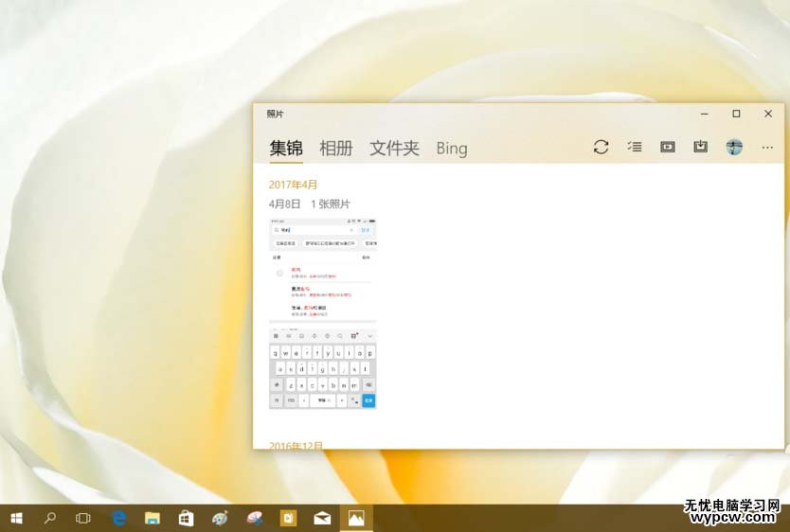
Task: Open the 文件夹 tab
Action: tap(394, 149)
